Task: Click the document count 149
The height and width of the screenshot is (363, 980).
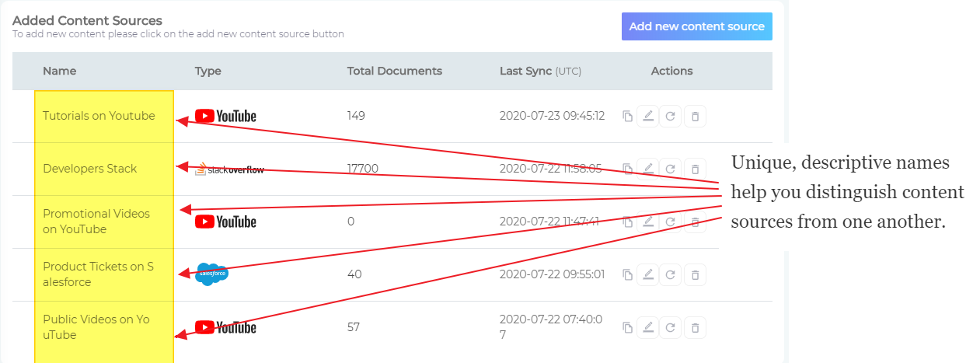Action: pos(356,116)
